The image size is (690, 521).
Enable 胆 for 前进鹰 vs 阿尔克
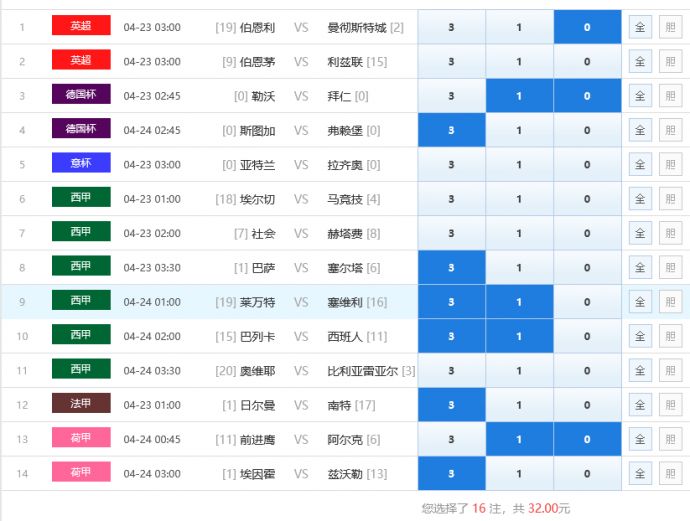pos(670,439)
